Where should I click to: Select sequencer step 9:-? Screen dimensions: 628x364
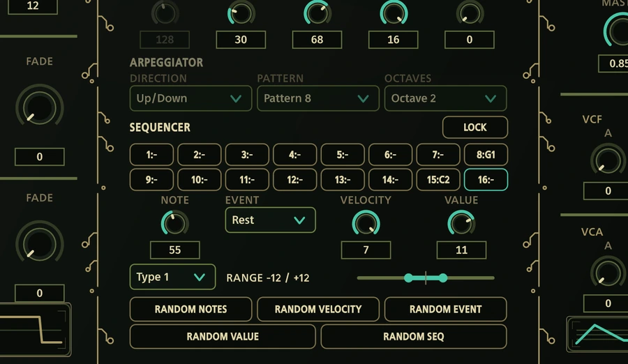(x=151, y=180)
